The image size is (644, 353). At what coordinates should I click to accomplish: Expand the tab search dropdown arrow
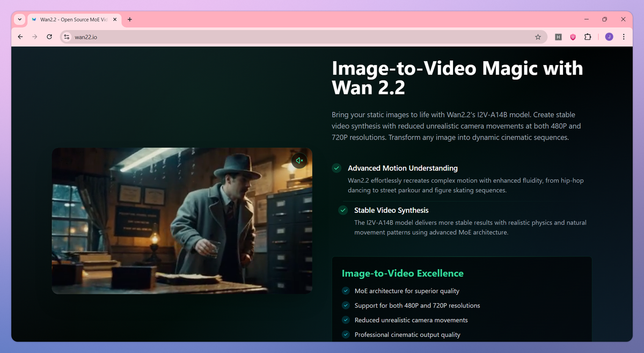pos(20,19)
